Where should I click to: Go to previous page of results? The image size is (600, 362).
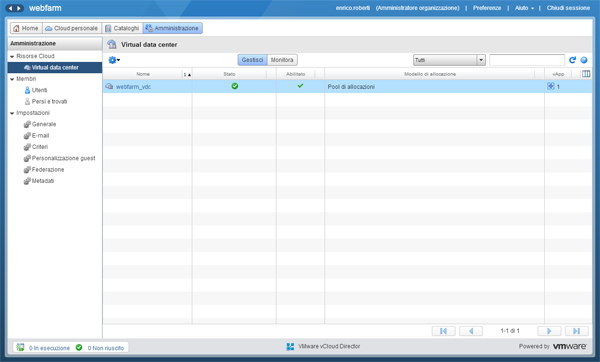click(471, 331)
